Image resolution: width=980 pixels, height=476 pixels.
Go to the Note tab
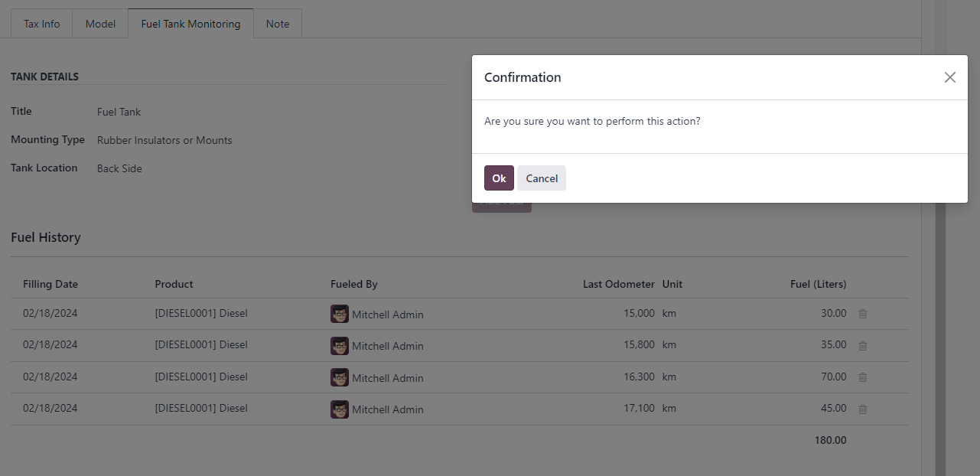coord(278,24)
